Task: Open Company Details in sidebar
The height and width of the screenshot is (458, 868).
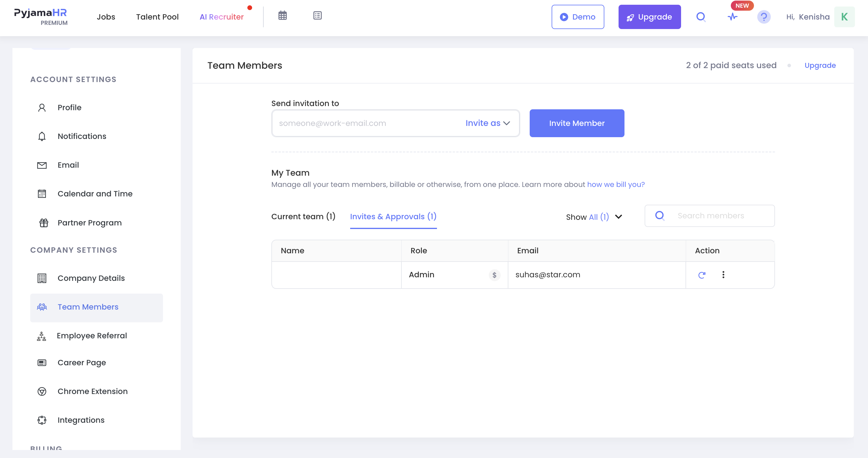Action: tap(91, 278)
